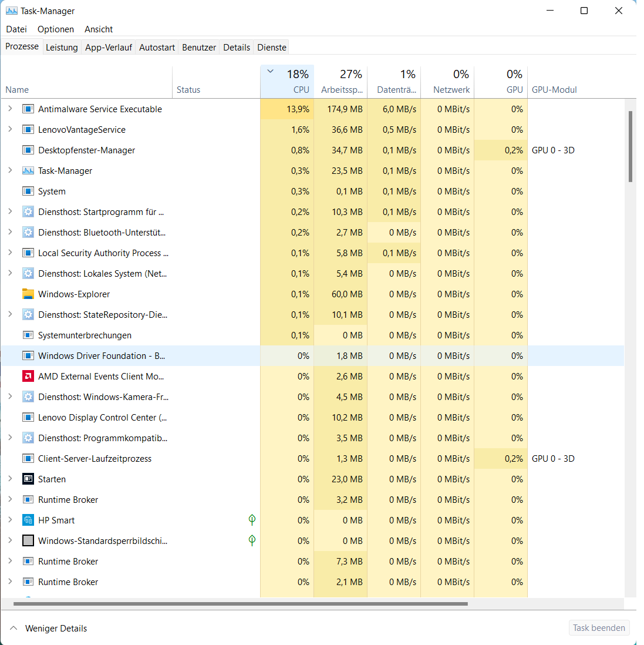
Task: Click the gear icon of Diensthost: Bluetooth-Unterstüt...
Action: pos(28,233)
